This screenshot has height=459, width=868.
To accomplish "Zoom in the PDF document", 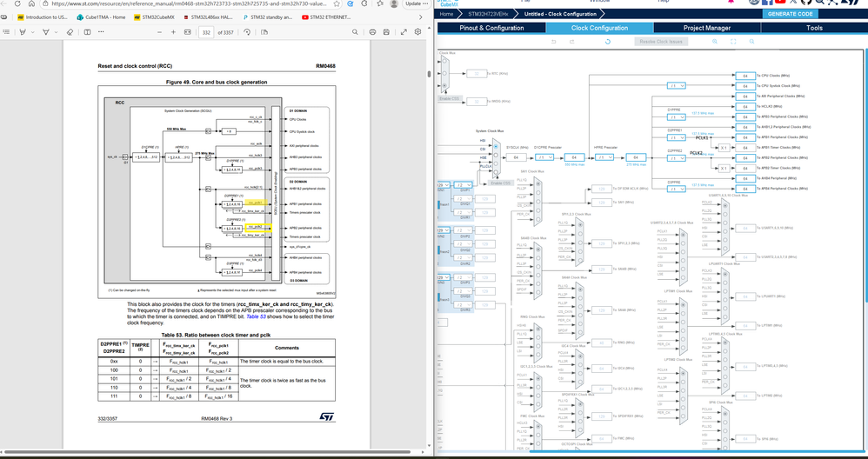I will click(173, 32).
